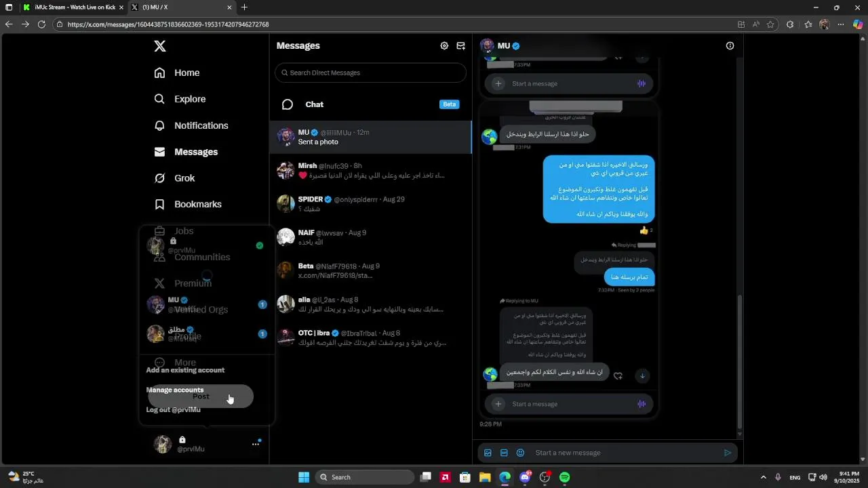This screenshot has height=488, width=868.
Task: Click the reaction heart-plus icon in photo
Action: [x=618, y=375]
